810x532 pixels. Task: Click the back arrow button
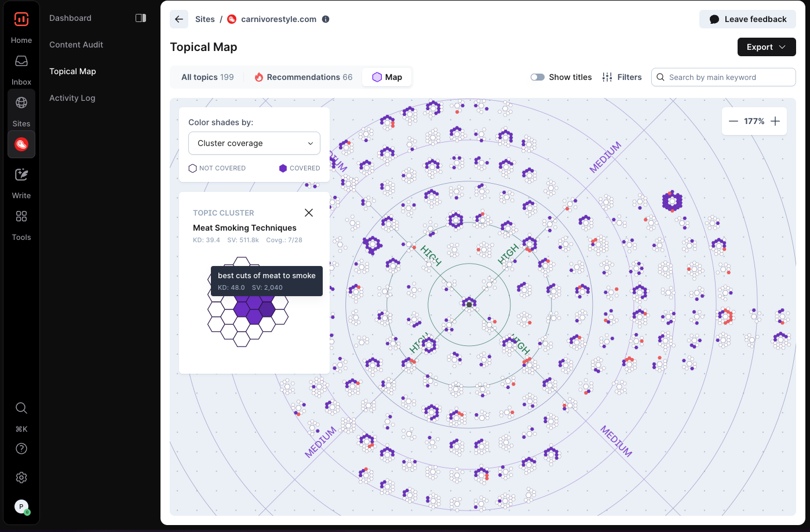(179, 19)
